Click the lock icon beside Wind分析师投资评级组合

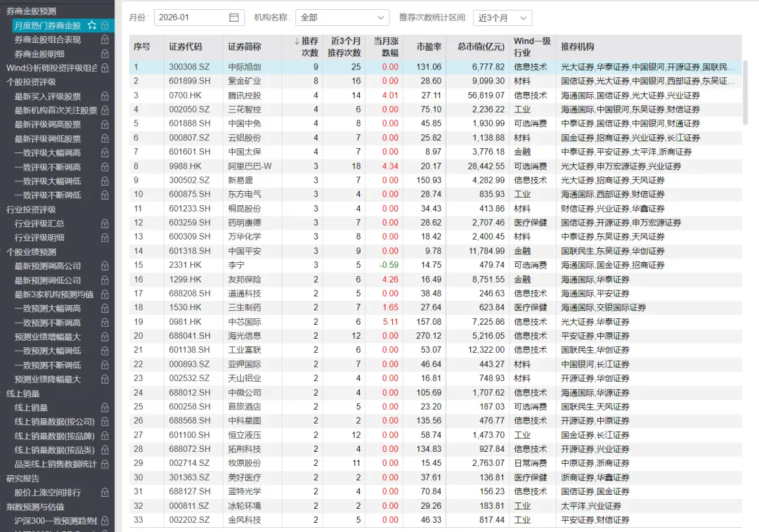pyautogui.click(x=105, y=67)
